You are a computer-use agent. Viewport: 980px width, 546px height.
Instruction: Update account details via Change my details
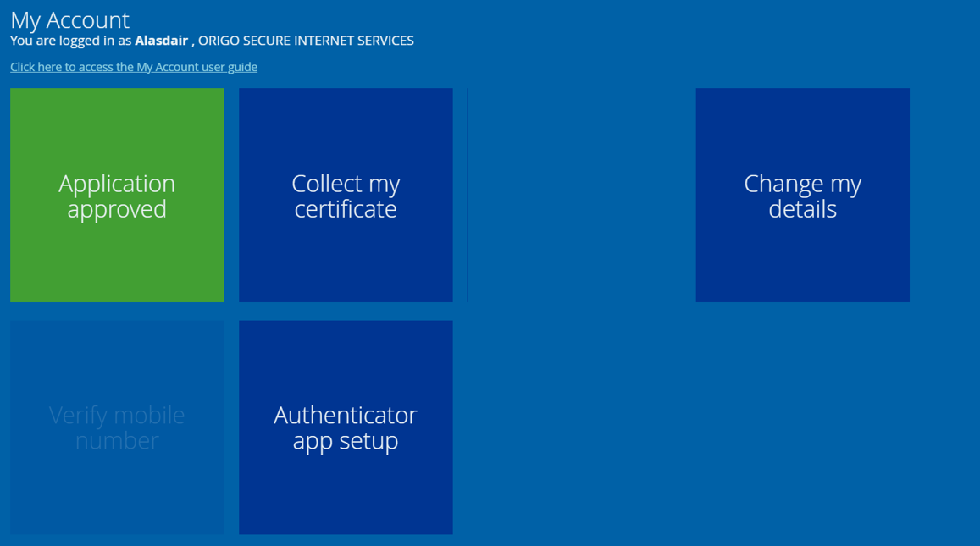pos(802,195)
